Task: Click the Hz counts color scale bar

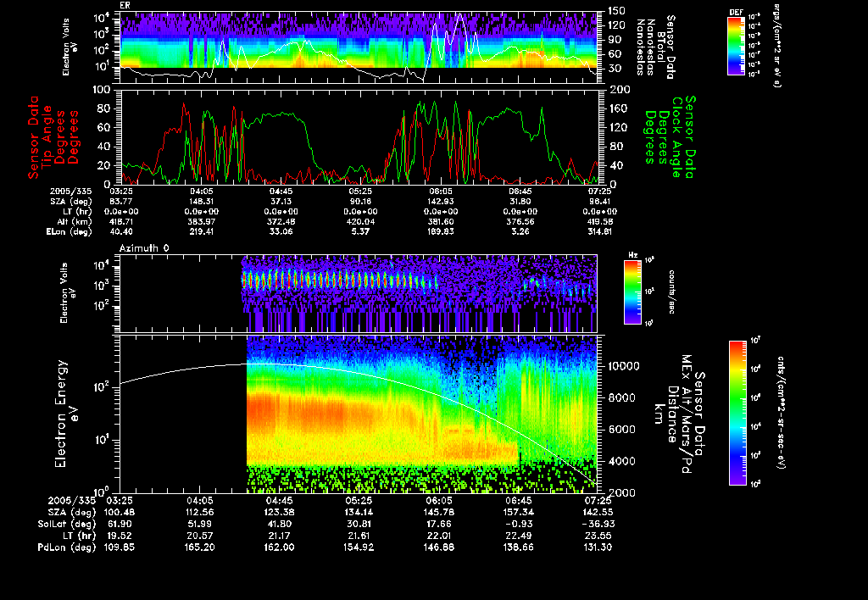Action: pos(632,292)
